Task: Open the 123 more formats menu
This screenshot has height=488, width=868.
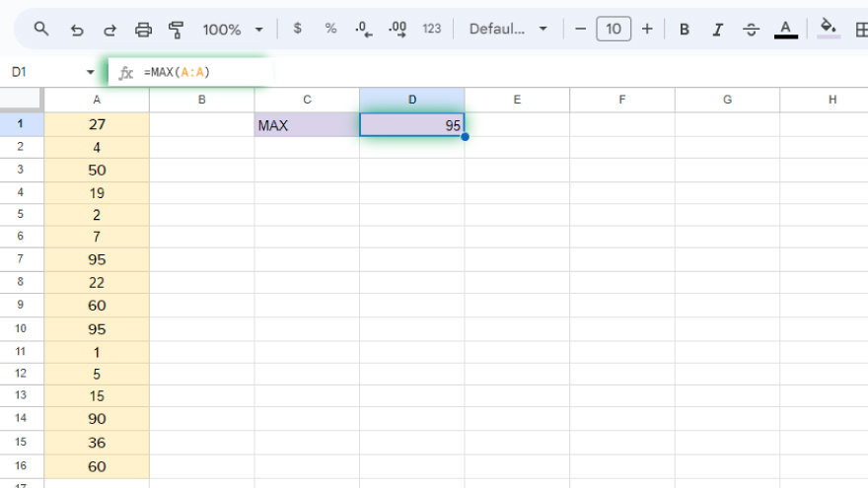Action: (432, 29)
